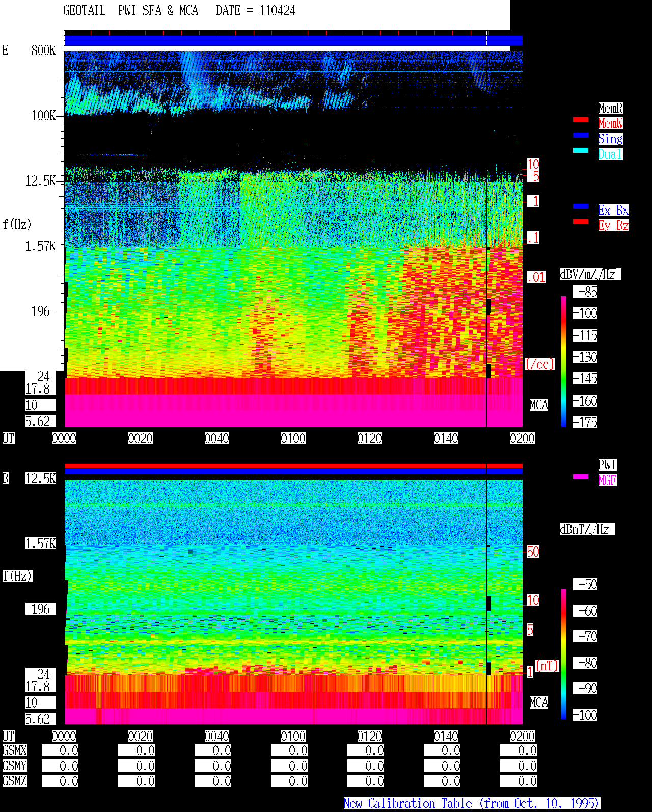The width and height of the screenshot is (652, 812).
Task: Click the 100K frequency label on E panel
Action: coord(43,115)
